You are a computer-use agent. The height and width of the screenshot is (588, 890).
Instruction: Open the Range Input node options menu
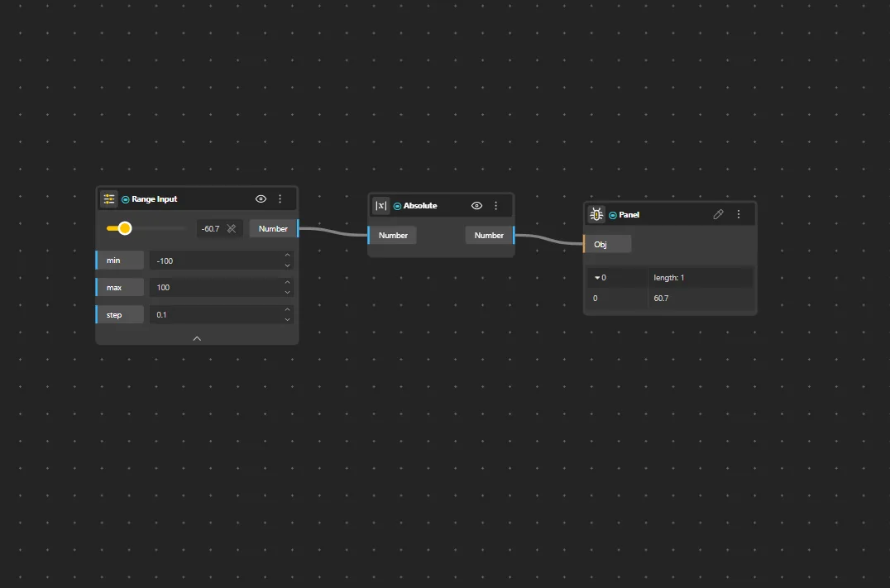tap(280, 198)
